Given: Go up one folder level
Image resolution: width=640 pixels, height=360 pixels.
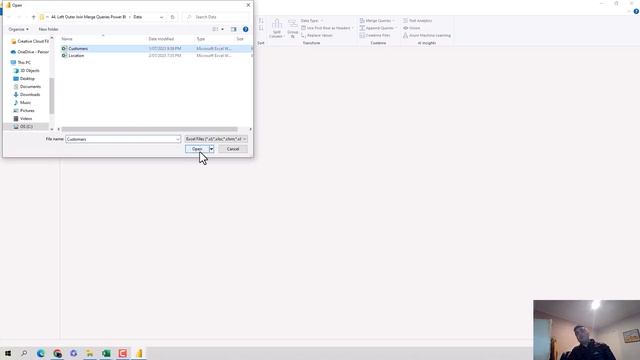Looking at the screenshot, I should click(33, 17).
